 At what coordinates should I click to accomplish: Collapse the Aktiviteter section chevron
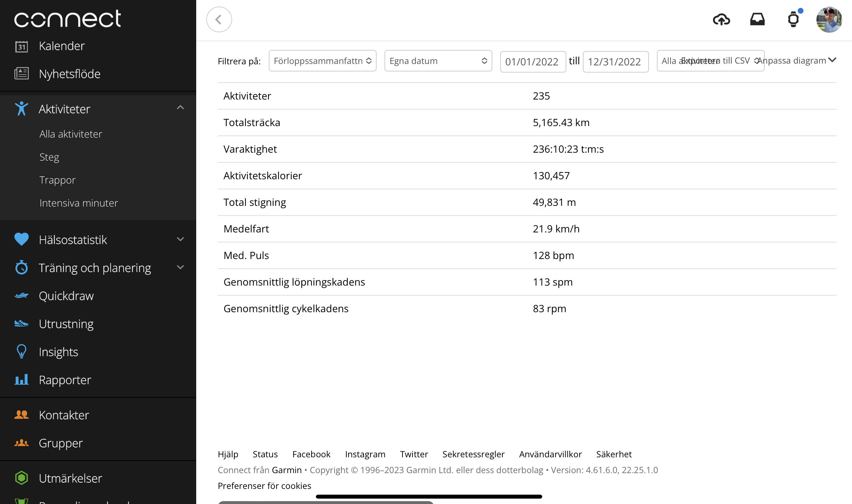coord(180,108)
